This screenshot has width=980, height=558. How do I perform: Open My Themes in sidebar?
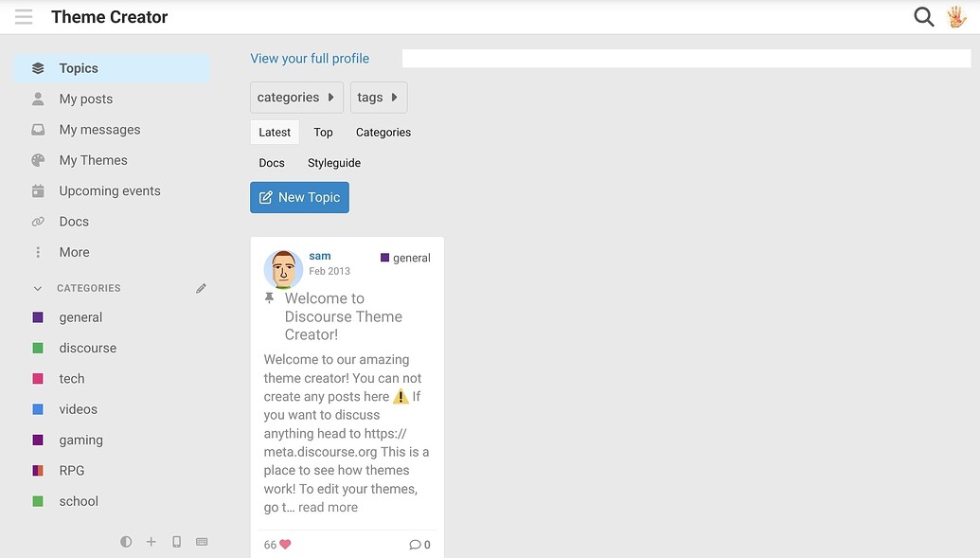pyautogui.click(x=93, y=160)
